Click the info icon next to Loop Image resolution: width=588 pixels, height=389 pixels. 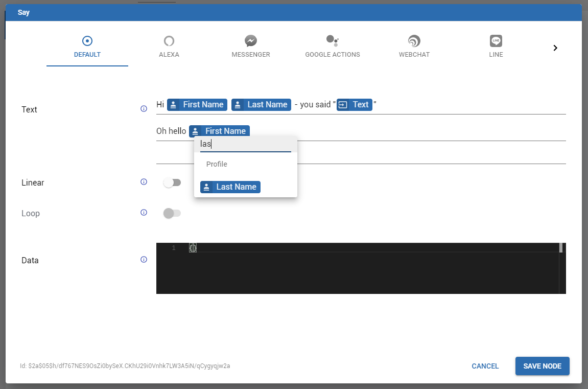144,213
